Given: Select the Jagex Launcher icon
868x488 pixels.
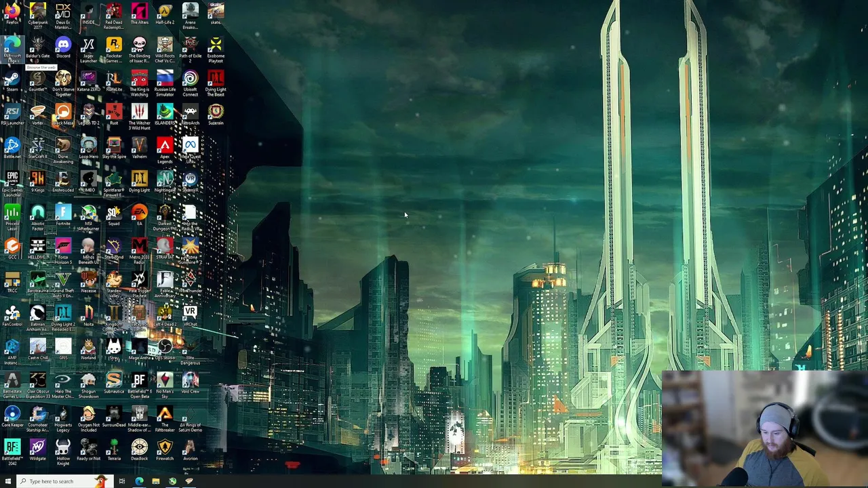Looking at the screenshot, I should click(x=88, y=49).
